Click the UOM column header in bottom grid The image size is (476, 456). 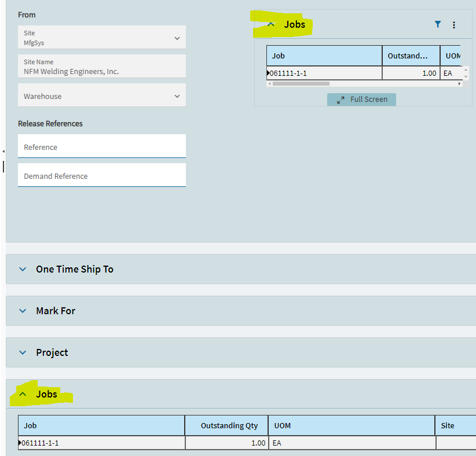pyautogui.click(x=351, y=426)
